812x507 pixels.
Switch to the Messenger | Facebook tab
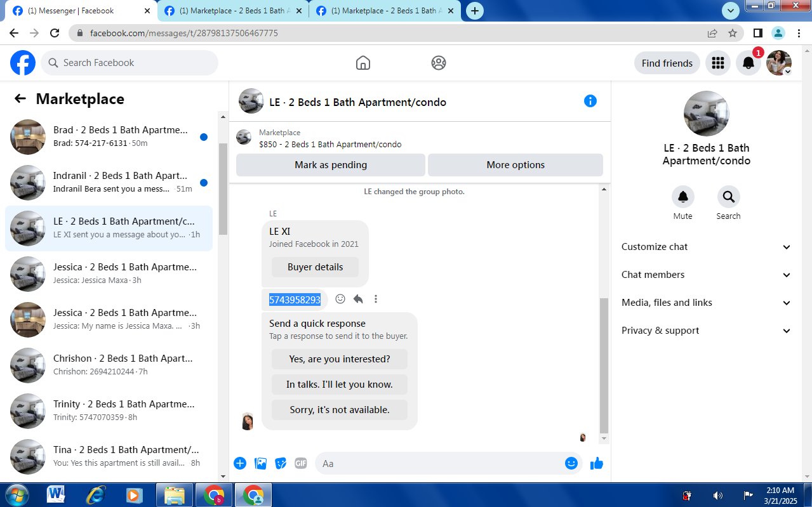[x=81, y=11]
